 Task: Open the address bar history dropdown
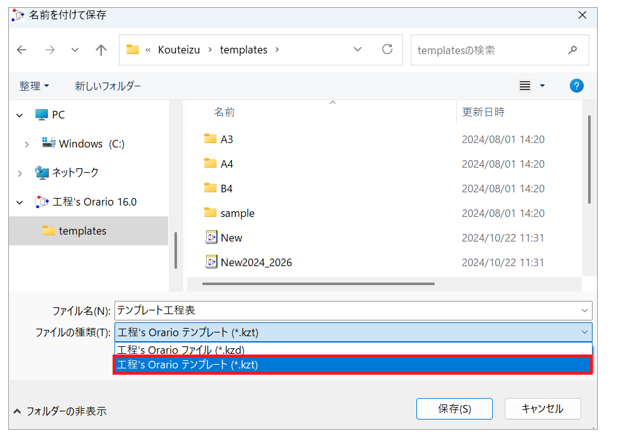[357, 49]
